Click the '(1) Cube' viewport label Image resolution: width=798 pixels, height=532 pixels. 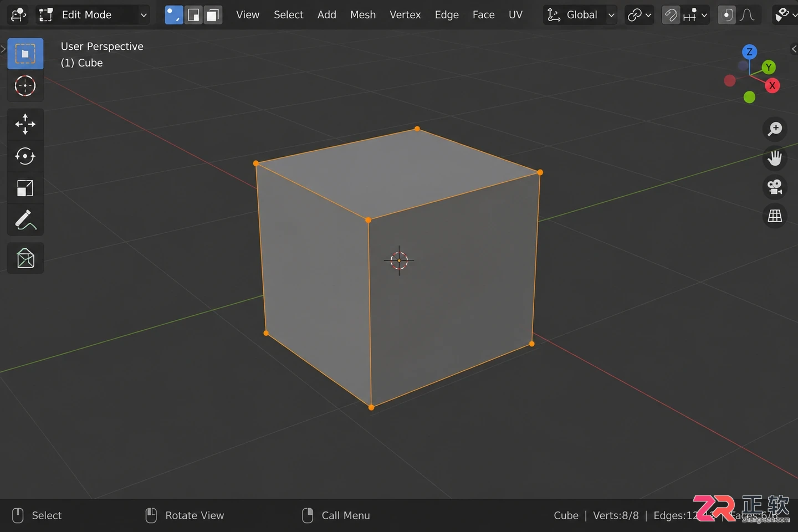click(x=82, y=63)
